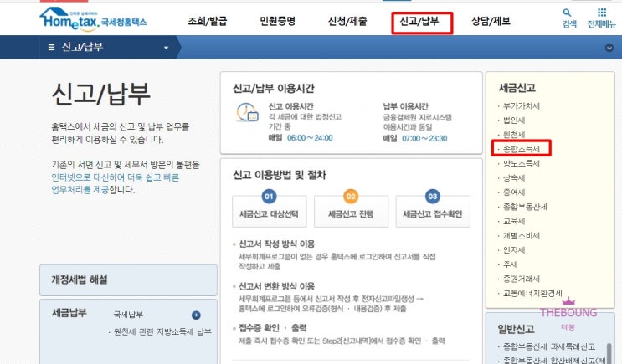Open the 조회/발급 menu

(208, 21)
